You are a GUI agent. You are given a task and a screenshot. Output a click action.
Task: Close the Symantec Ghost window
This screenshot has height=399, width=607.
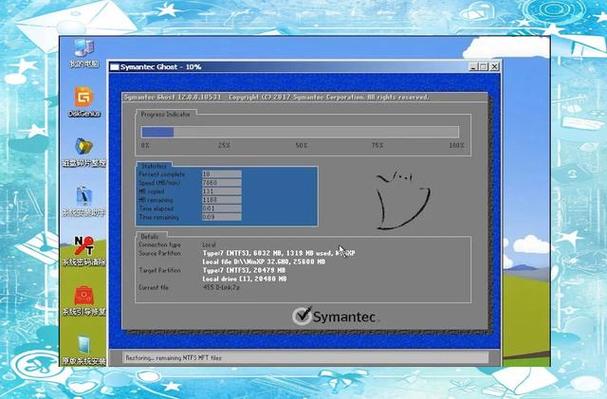pos(494,67)
